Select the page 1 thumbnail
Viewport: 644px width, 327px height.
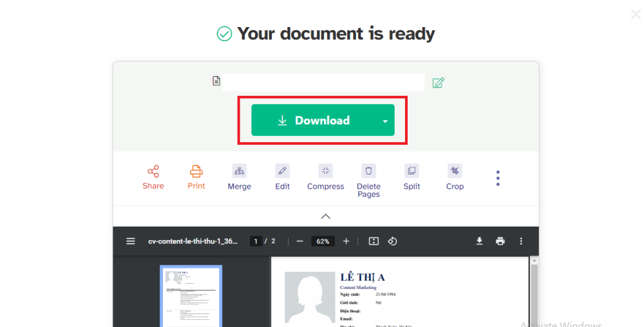click(191, 296)
